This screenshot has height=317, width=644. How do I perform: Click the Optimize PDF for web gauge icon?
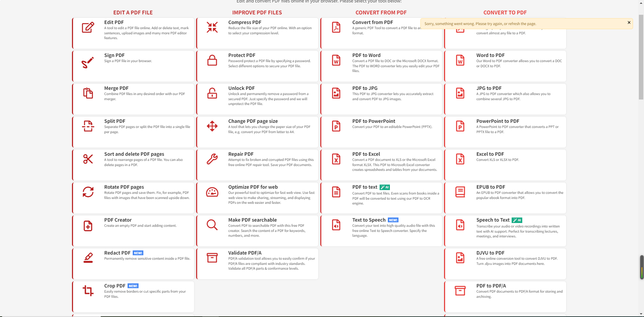(212, 192)
